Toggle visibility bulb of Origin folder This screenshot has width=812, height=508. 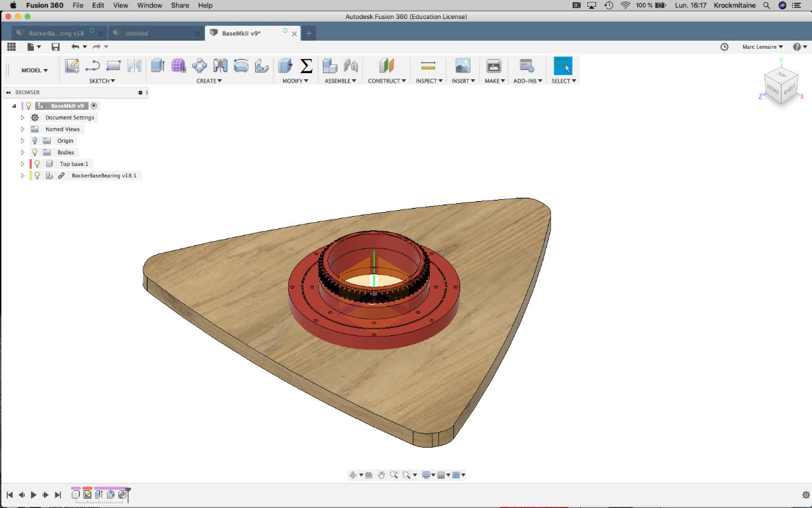click(35, 141)
